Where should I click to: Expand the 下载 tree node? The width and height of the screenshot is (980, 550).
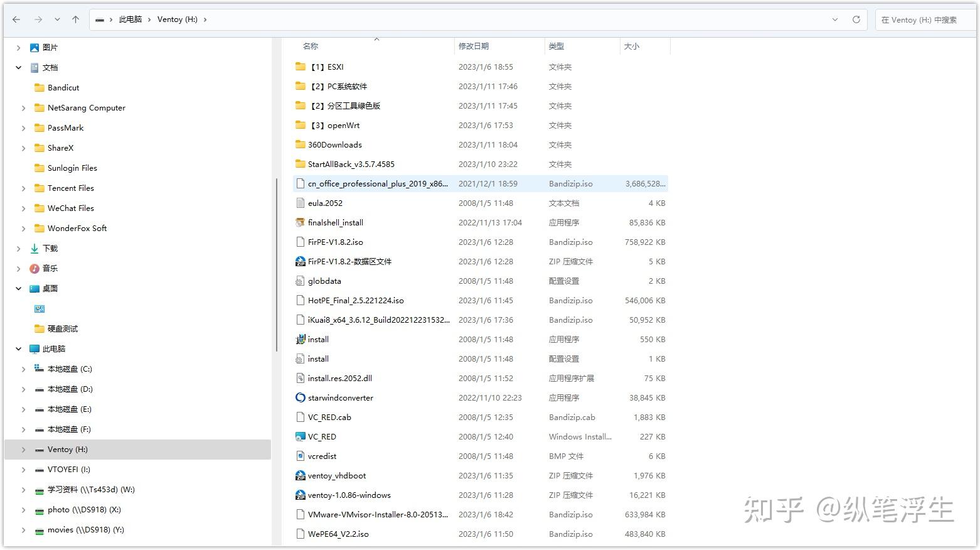19,249
